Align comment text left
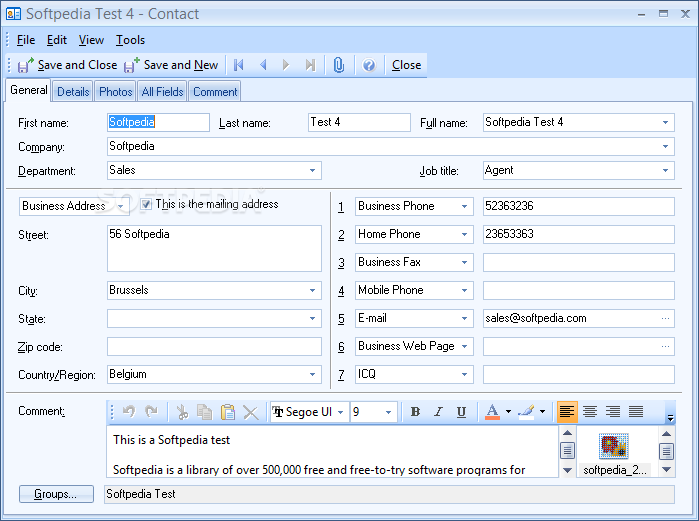 pos(567,412)
